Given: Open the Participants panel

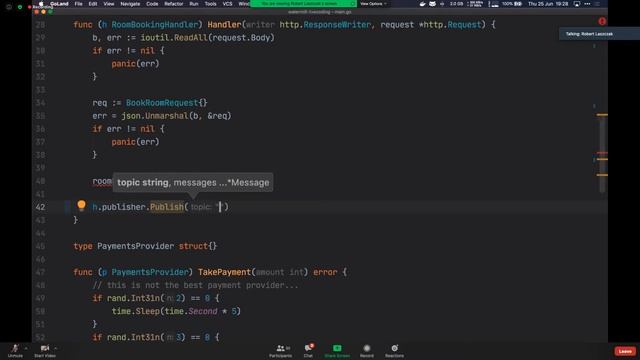Looking at the screenshot, I should pos(280,351).
